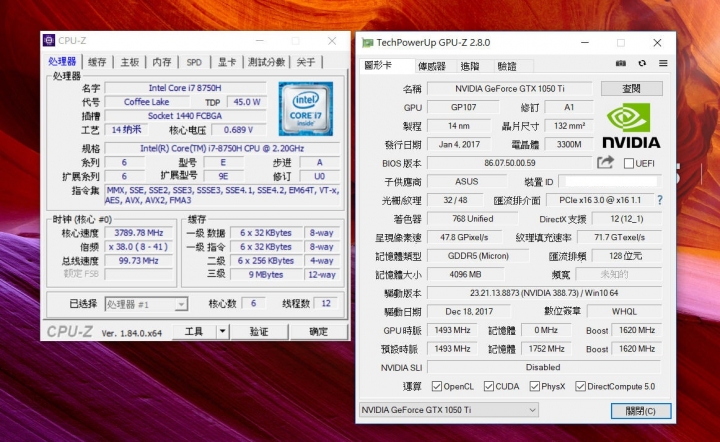Click the memory size value 4096 MB
The image size is (720, 442).
[x=465, y=274]
